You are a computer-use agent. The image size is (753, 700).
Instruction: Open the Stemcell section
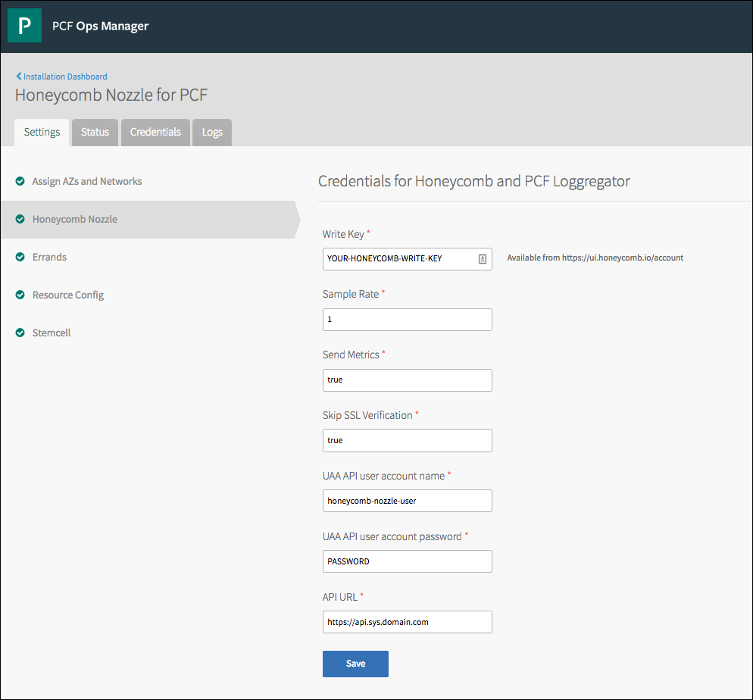point(52,333)
